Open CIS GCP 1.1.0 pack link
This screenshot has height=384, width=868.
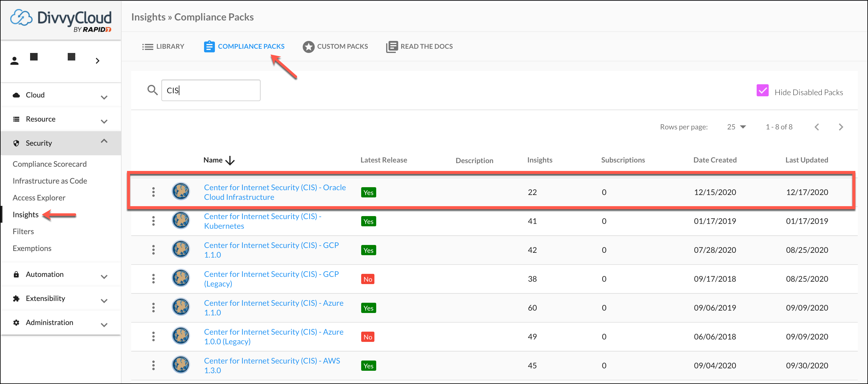271,250
